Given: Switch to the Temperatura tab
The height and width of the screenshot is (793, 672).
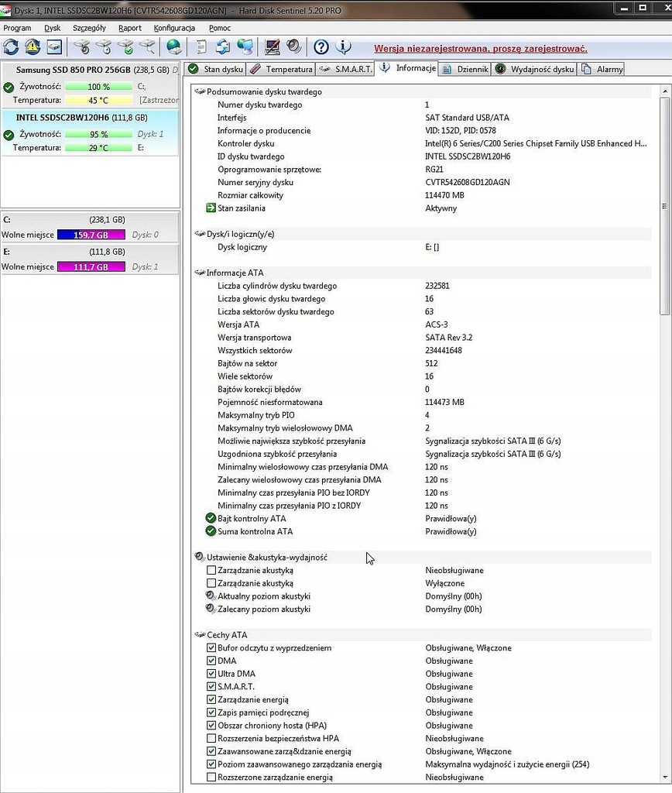Looking at the screenshot, I should pyautogui.click(x=281, y=69).
